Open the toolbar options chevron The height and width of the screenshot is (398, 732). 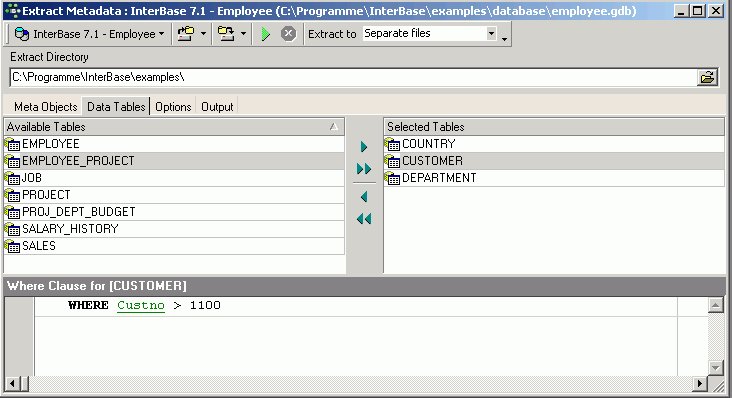point(504,39)
